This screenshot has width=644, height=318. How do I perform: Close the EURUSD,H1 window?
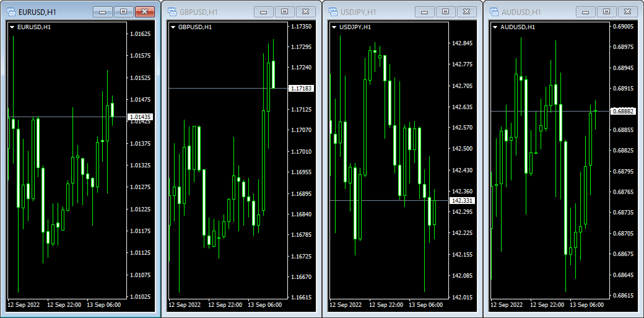coord(145,12)
